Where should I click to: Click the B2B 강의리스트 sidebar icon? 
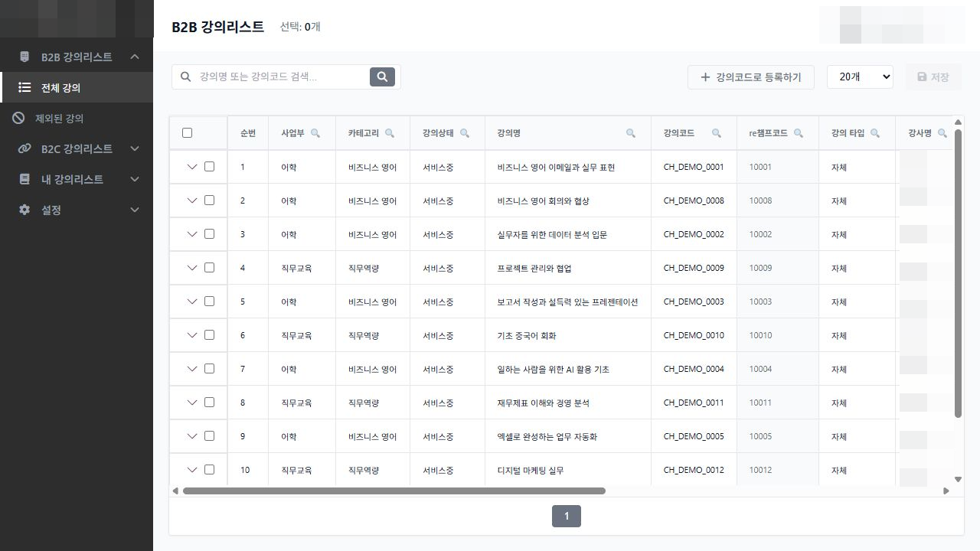click(24, 57)
